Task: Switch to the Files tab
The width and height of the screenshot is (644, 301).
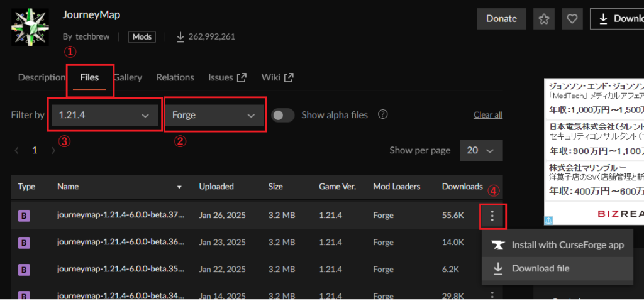Action: [x=89, y=77]
